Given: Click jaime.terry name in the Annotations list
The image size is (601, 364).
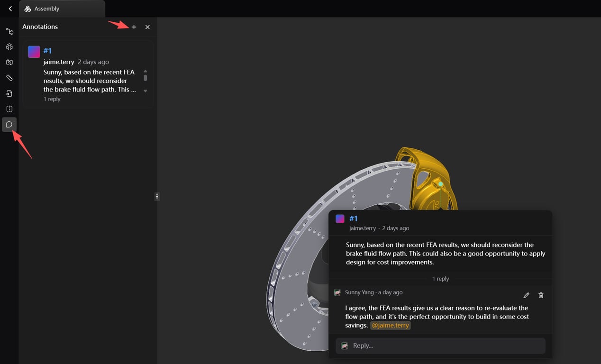Looking at the screenshot, I should 59,62.
